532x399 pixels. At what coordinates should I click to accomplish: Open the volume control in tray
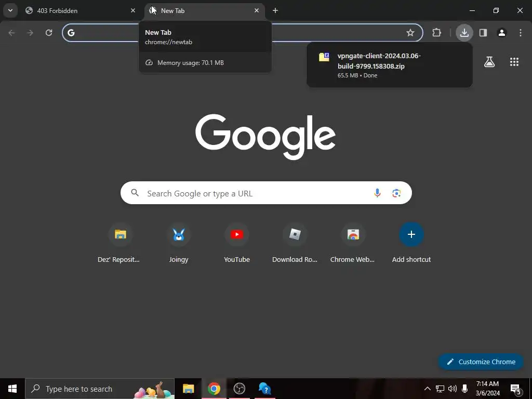click(453, 389)
